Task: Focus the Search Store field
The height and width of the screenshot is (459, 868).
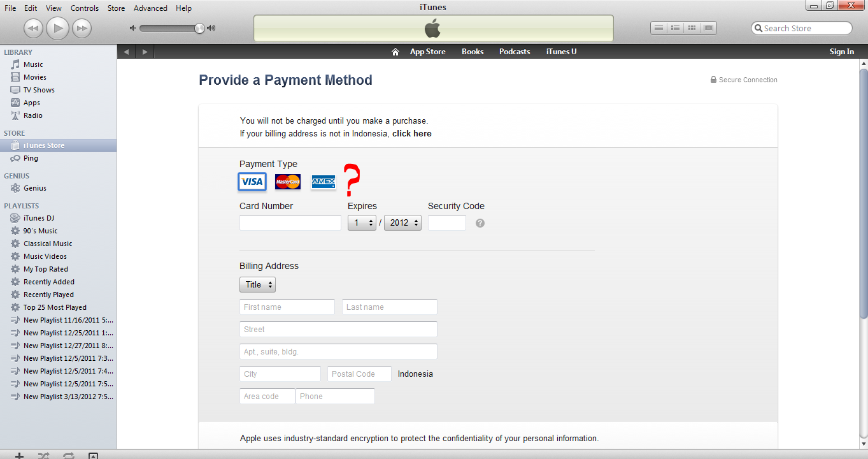Action: (802, 28)
